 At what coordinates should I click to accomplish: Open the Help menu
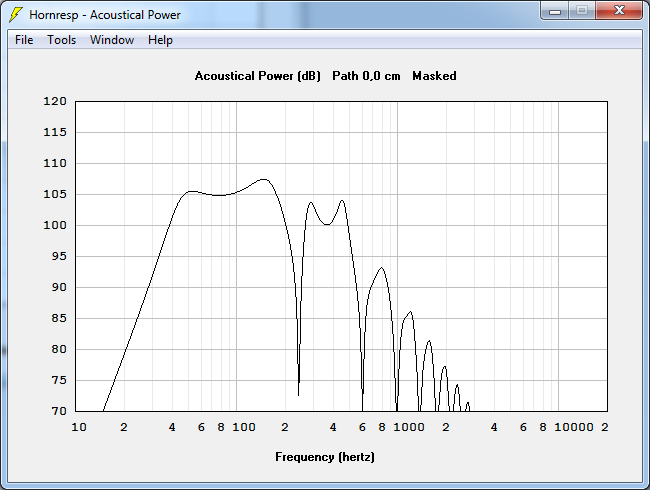click(160, 40)
